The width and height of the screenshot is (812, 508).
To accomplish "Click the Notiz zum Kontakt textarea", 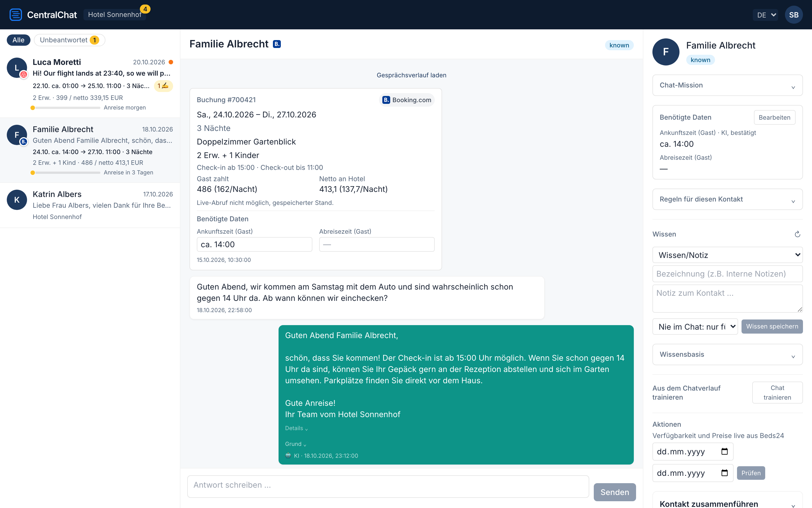I will point(727,299).
